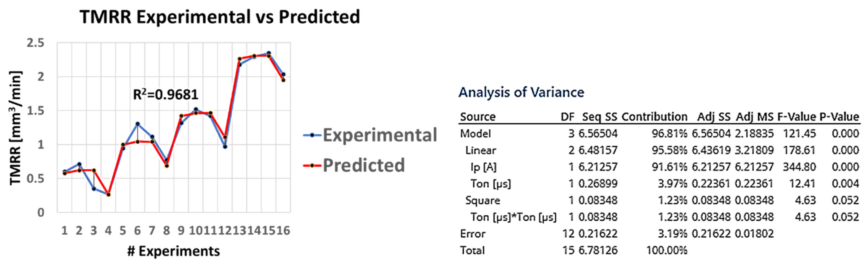The width and height of the screenshot is (868, 264).
Task: Select the Predicted legend text
Action: click(x=364, y=165)
